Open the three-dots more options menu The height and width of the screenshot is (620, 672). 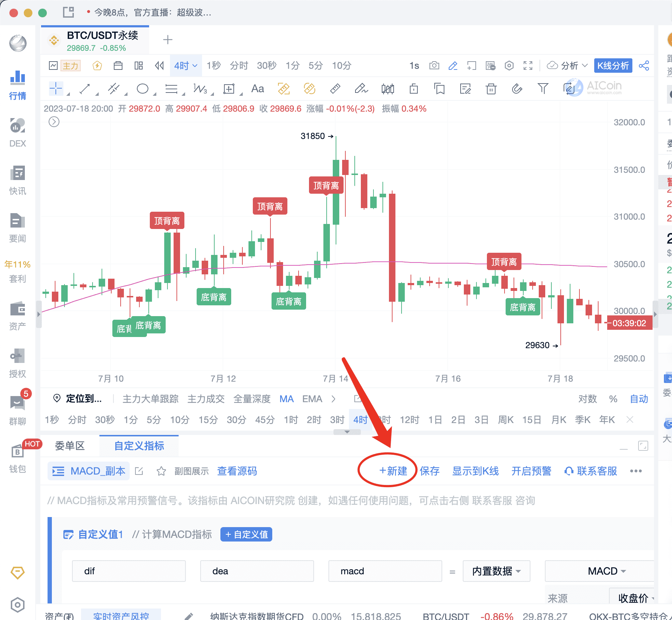(636, 471)
